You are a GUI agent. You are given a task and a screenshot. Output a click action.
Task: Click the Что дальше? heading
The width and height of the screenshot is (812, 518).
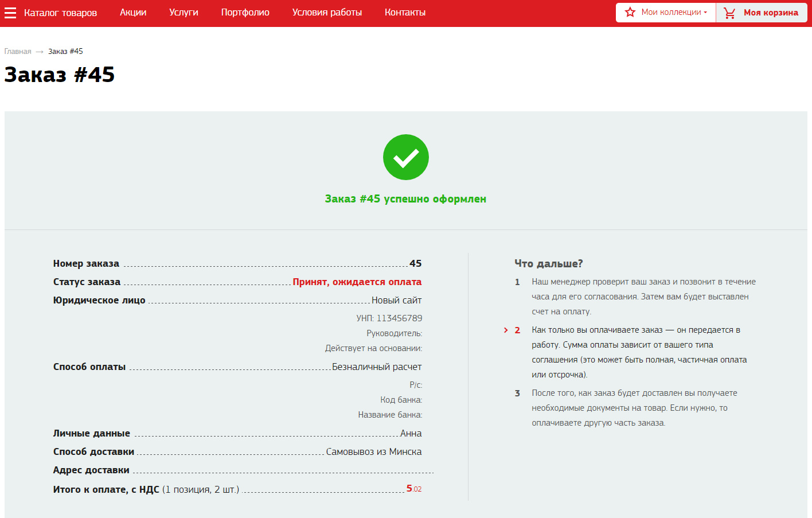(548, 263)
